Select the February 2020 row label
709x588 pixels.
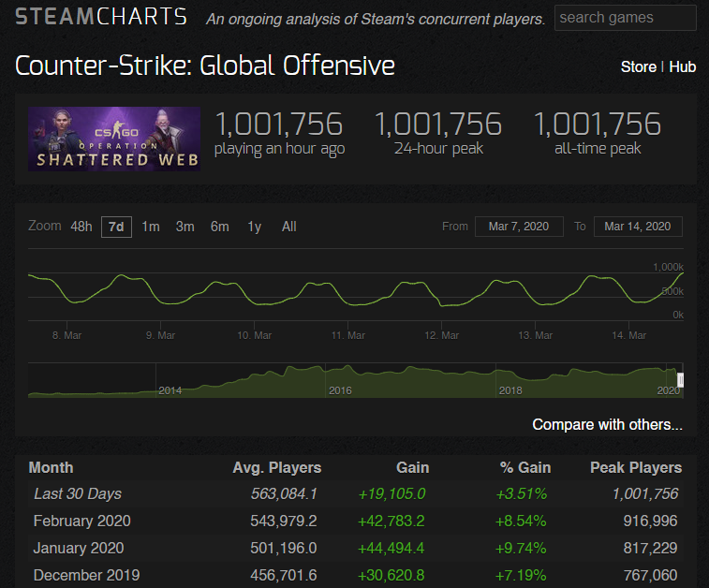coord(81,522)
